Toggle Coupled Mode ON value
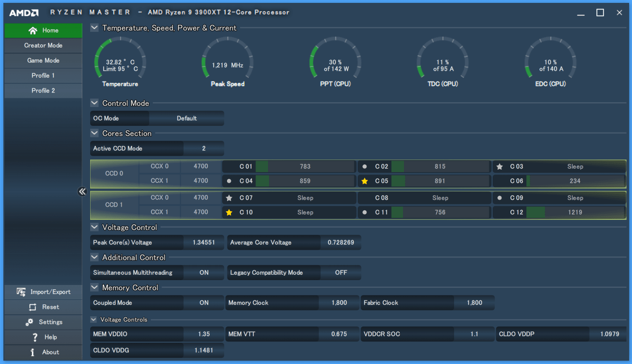Viewport: 632px width, 364px height. pyautogui.click(x=204, y=303)
